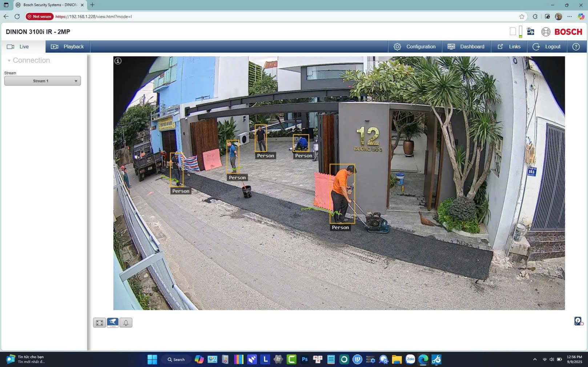Toggle the camera snapshot/record button

point(113,323)
